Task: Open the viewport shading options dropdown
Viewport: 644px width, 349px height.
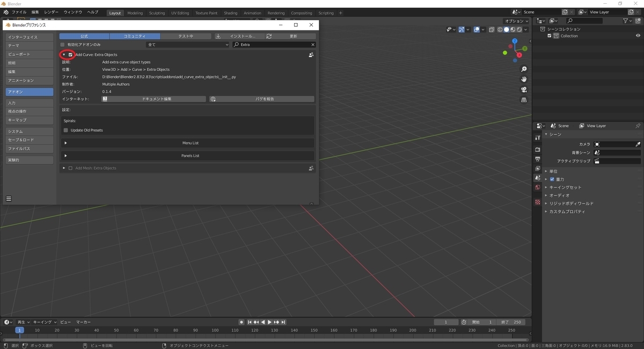Action: 526,30
